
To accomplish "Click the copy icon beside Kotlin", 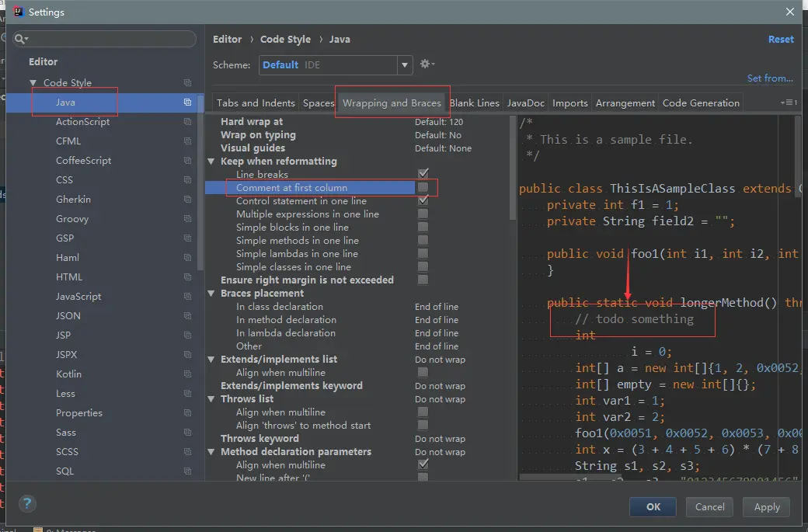I will tap(187, 374).
